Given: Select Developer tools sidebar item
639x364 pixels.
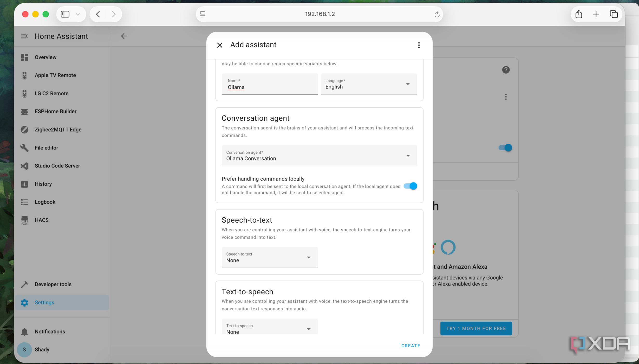Looking at the screenshot, I should pyautogui.click(x=62, y=284).
